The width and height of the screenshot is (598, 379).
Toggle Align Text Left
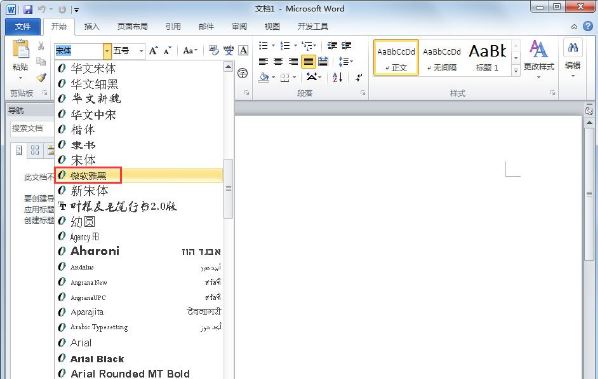tap(263, 61)
